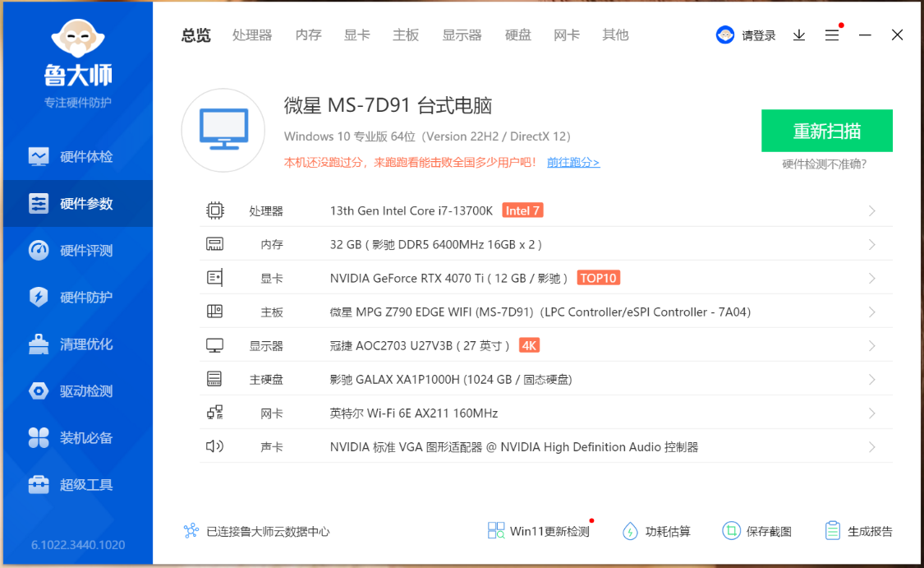The image size is (924, 568).
Task: Click the 重新扫描 rescan button
Action: pyautogui.click(x=827, y=131)
